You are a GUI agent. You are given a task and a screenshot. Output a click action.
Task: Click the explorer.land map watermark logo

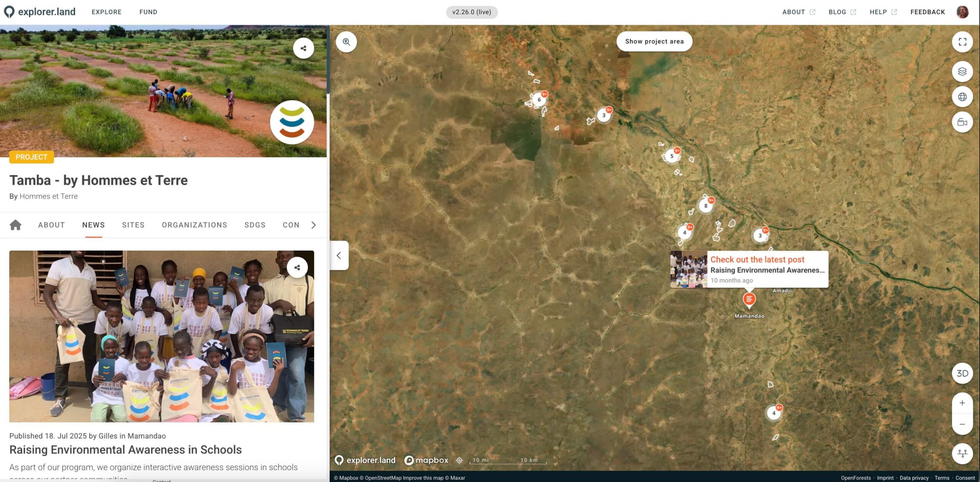coord(365,460)
